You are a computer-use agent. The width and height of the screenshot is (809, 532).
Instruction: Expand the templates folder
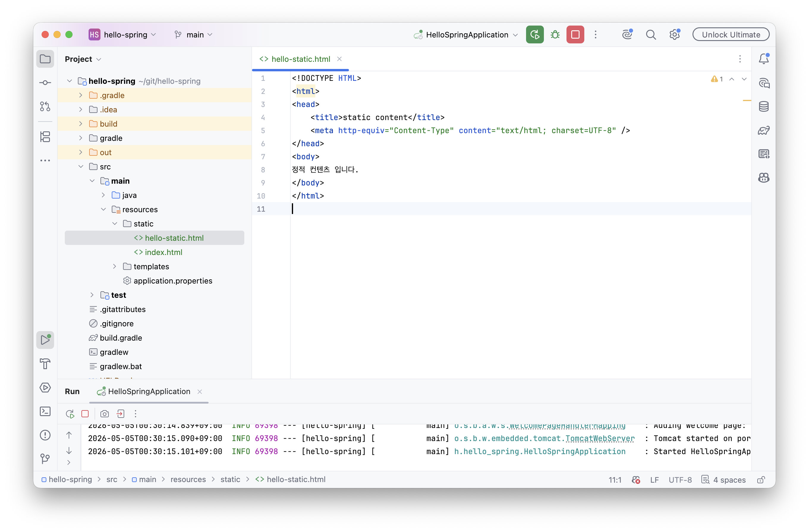(114, 267)
